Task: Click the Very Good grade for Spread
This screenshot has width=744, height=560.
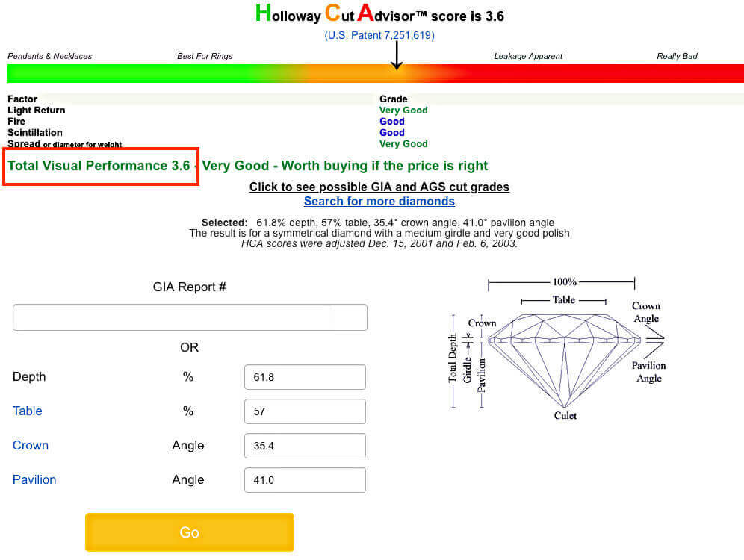Action: 403,143
